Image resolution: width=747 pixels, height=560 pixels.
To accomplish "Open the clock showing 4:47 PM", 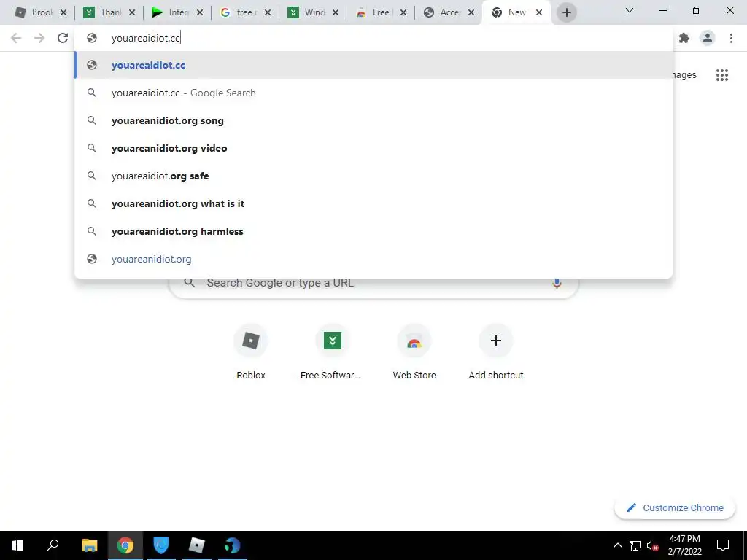I will 684,545.
